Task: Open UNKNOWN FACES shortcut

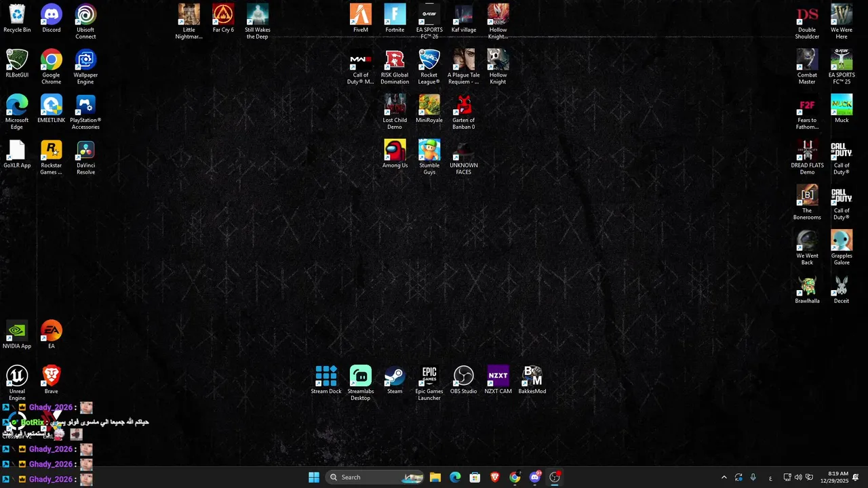Action: [464, 157]
